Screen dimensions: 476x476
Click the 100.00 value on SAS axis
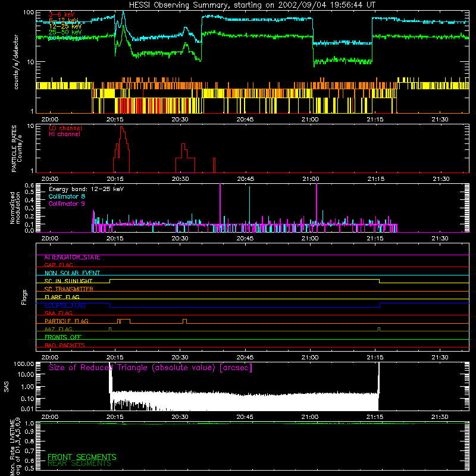click(x=24, y=364)
